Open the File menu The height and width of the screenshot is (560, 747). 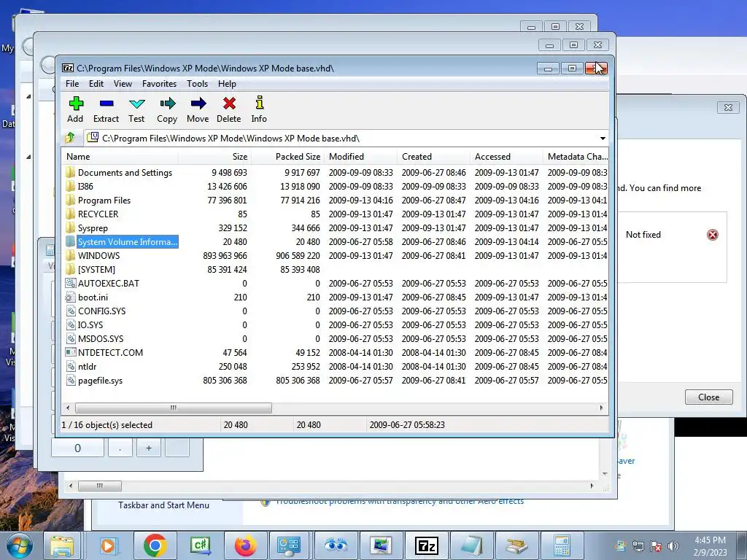72,84
